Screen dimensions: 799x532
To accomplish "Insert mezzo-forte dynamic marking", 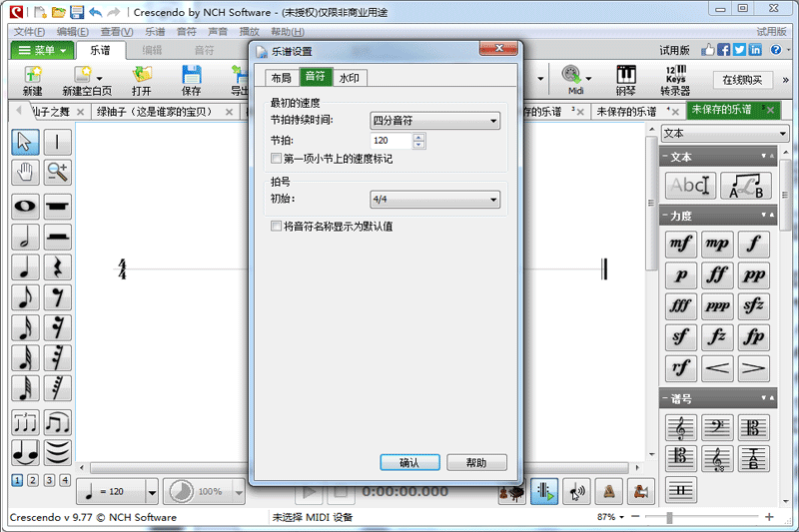I will tap(681, 244).
